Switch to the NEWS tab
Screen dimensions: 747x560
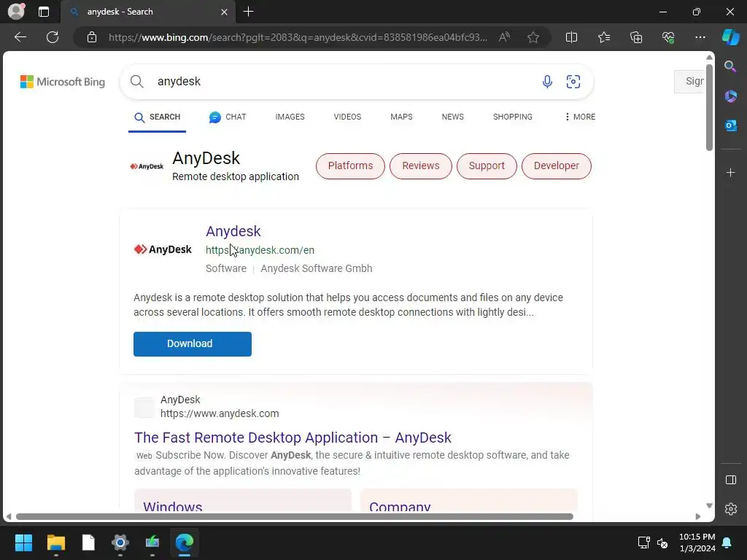(x=452, y=117)
